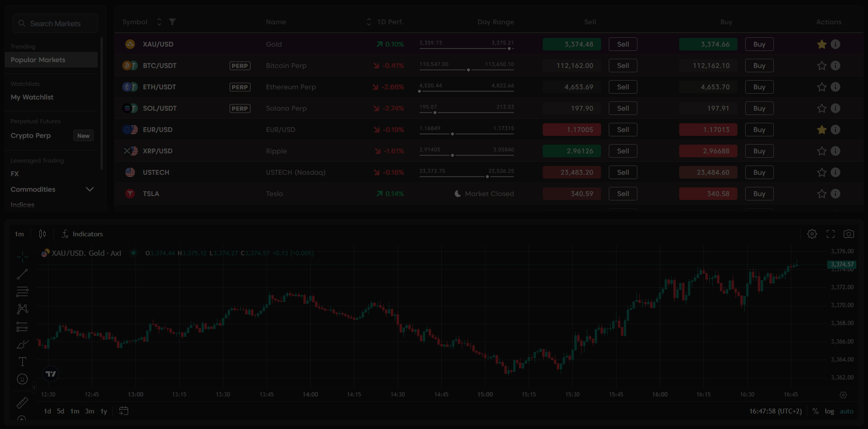Open info for BTC/USDT row
868x429 pixels.
coord(835,66)
